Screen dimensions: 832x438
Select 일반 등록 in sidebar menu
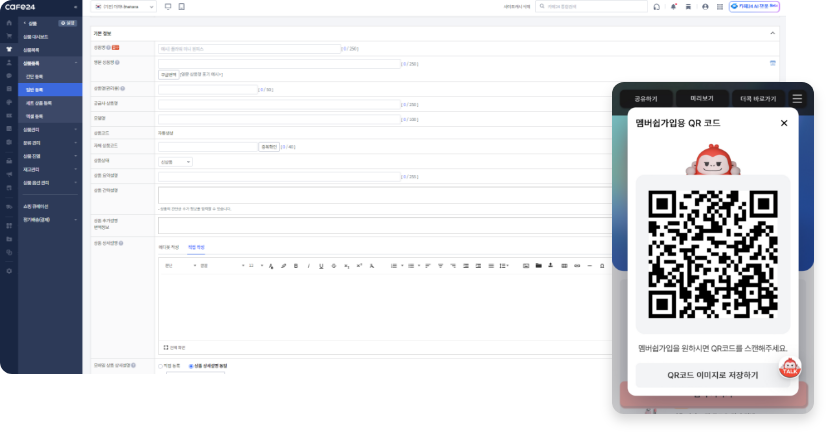[34, 89]
